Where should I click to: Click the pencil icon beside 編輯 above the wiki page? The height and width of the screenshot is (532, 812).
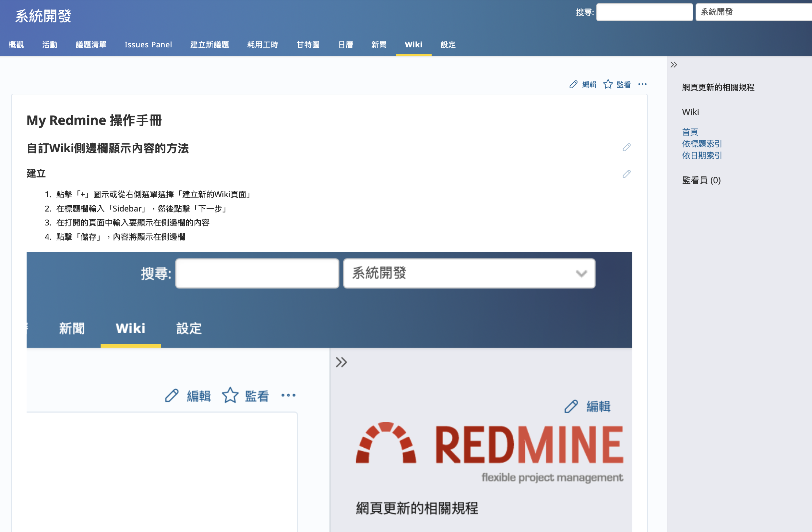point(573,84)
